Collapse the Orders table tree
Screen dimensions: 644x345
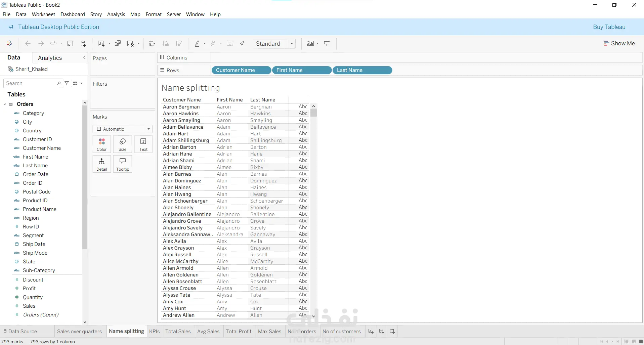[x=5, y=104]
